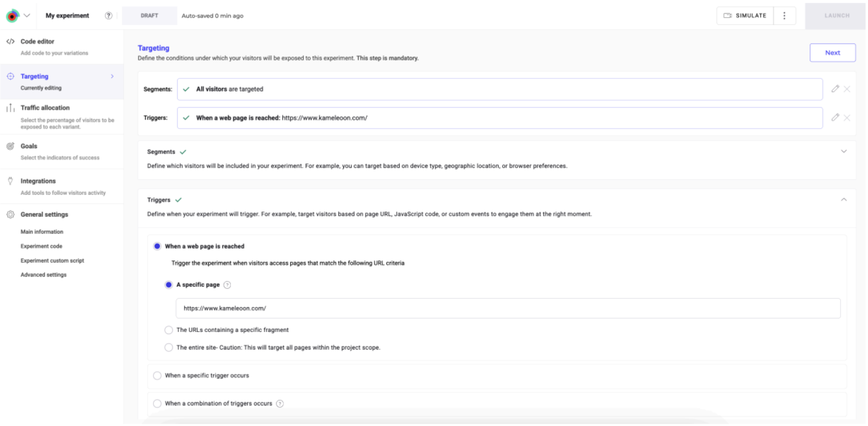Image resolution: width=868 pixels, height=426 pixels.
Task: Click the Kameleoon logo icon
Action: pyautogui.click(x=12, y=16)
